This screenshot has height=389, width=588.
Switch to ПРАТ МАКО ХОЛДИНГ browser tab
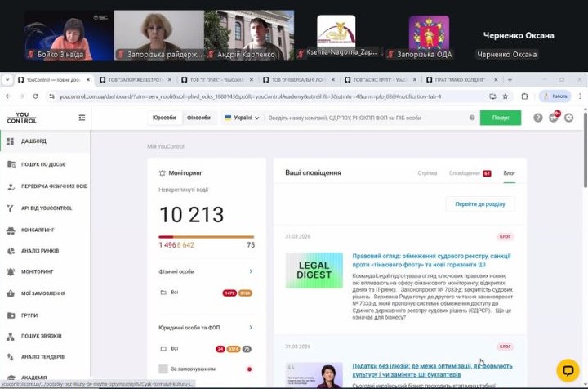pyautogui.click(x=461, y=79)
